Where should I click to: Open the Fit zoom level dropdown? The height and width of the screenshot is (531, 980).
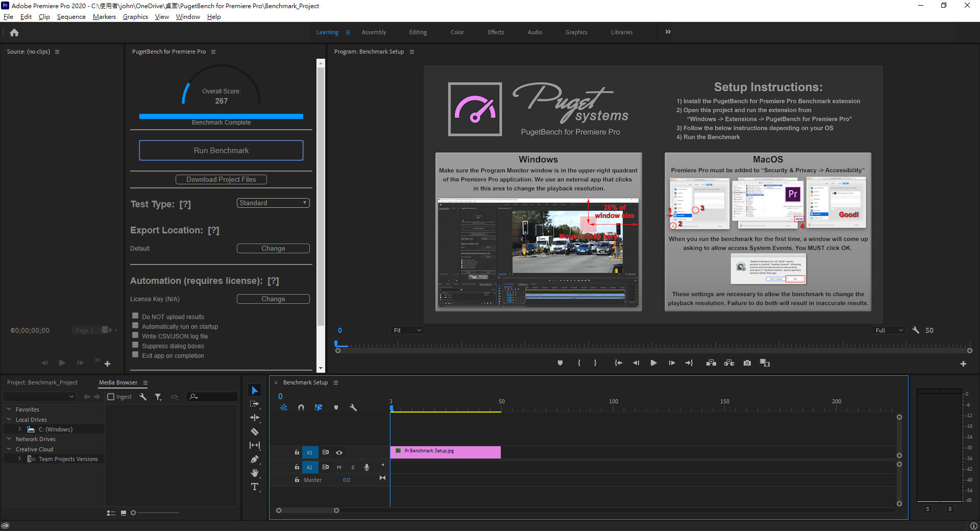407,330
